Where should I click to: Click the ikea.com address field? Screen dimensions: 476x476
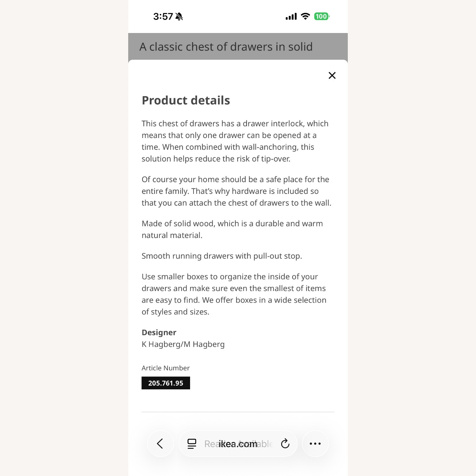238,444
